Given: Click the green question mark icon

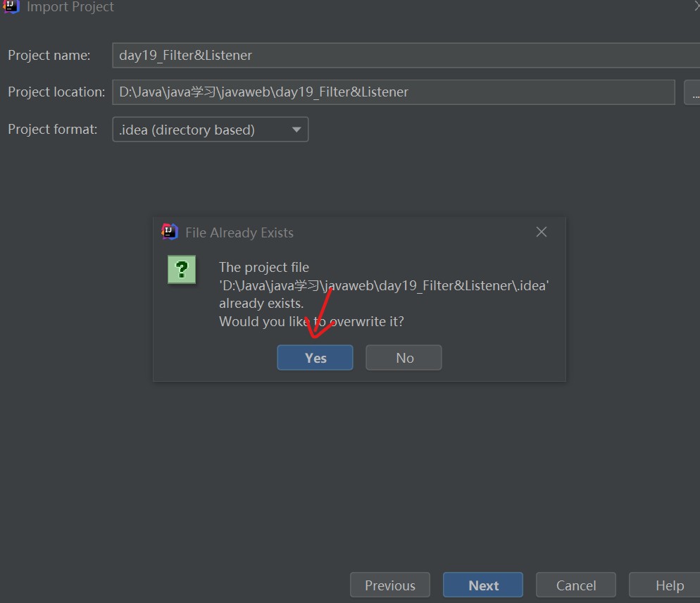Looking at the screenshot, I should [x=182, y=269].
